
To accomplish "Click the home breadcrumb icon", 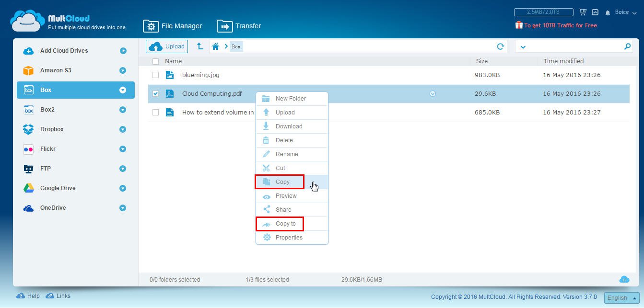I will click(216, 46).
